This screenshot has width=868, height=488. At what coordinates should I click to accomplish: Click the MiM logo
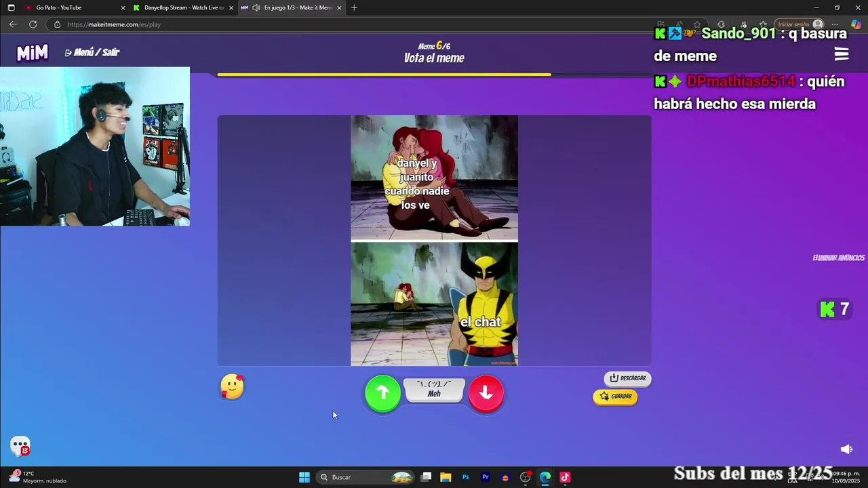[32, 53]
